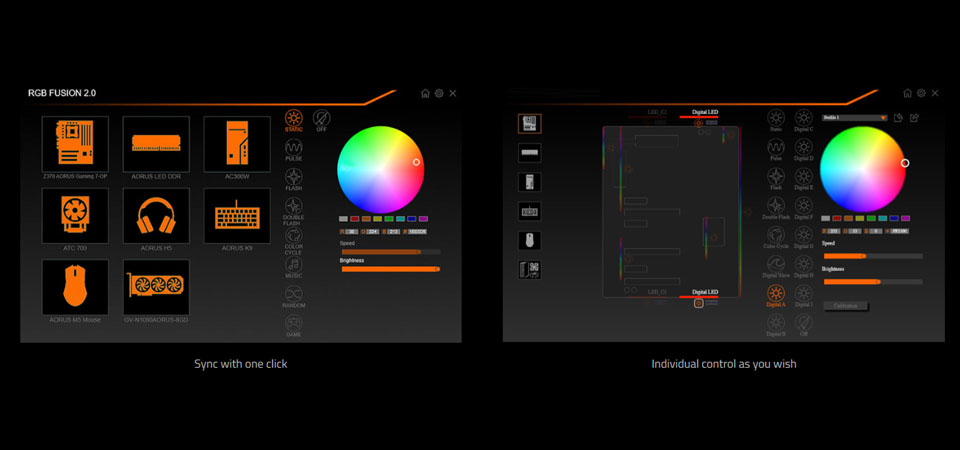The height and width of the screenshot is (450, 960).
Task: Click the Calibration button
Action: [x=846, y=306]
